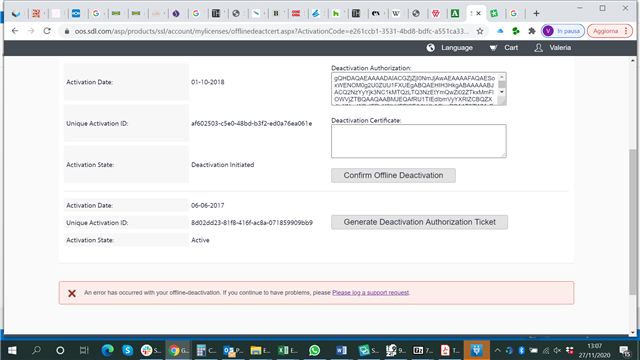Viewport: 640px width, 360px height.
Task: Open Excel from the taskbar
Action: (287, 350)
